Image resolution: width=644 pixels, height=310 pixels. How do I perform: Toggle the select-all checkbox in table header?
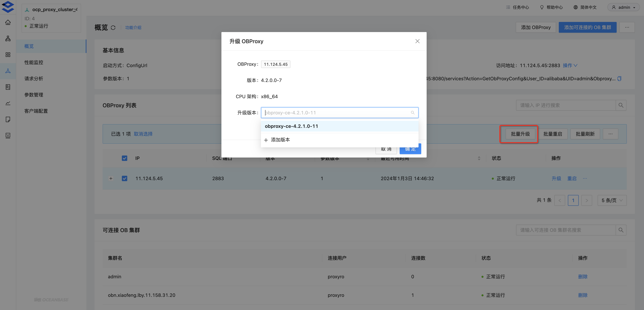[124, 158]
